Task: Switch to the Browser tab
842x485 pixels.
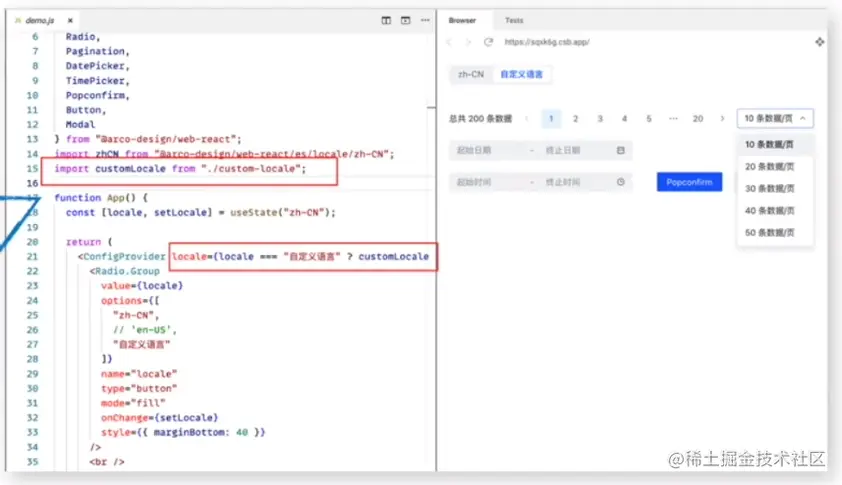Action: 462,20
